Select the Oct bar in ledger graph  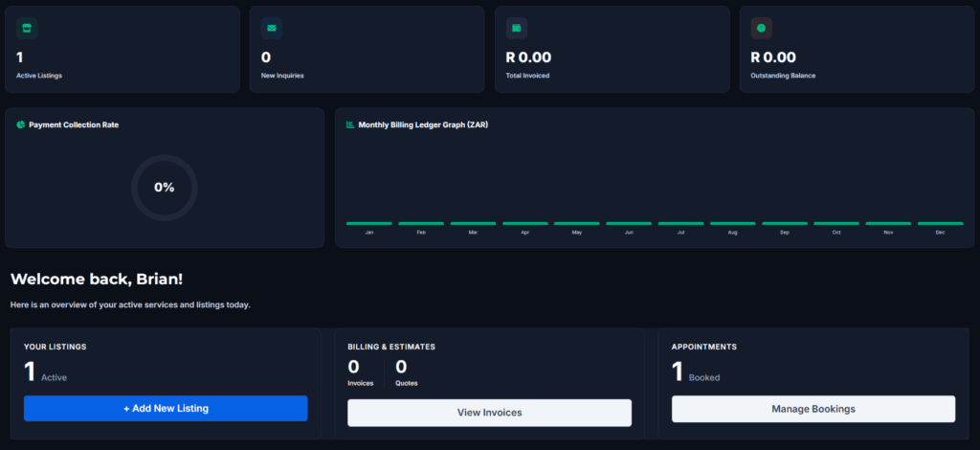tap(836, 223)
